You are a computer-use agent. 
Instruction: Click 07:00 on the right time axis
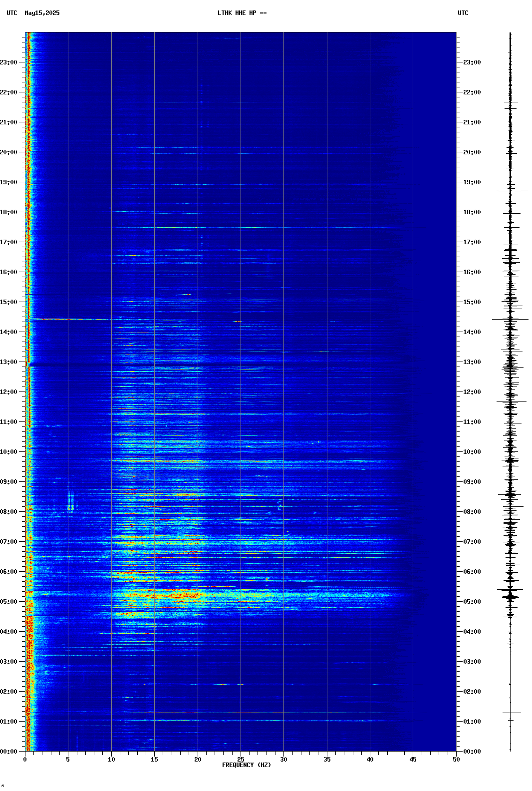(472, 542)
